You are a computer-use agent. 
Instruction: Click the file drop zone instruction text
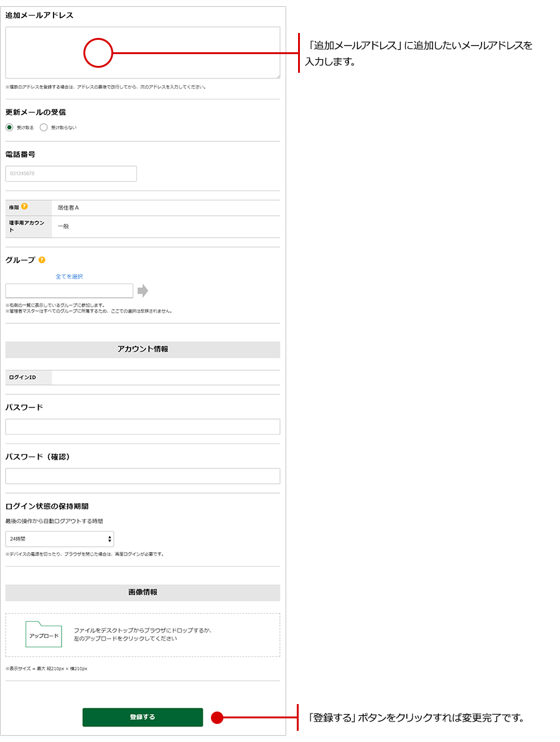pyautogui.click(x=143, y=634)
